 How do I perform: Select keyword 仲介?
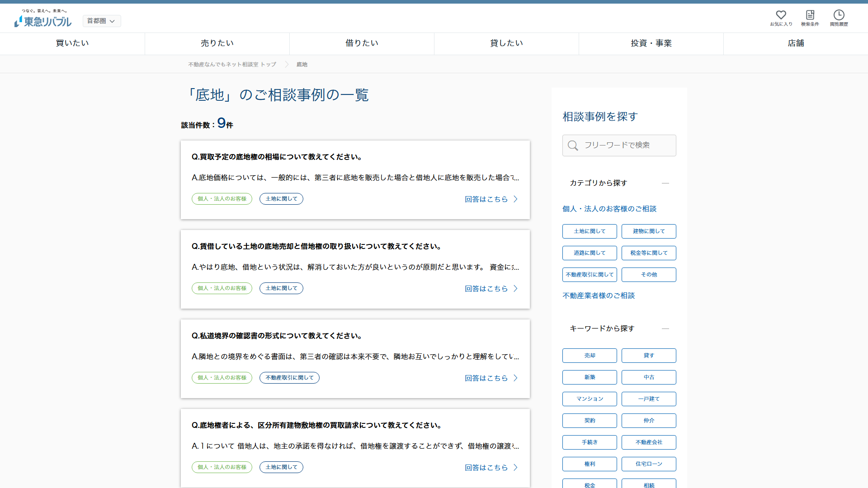click(x=649, y=421)
